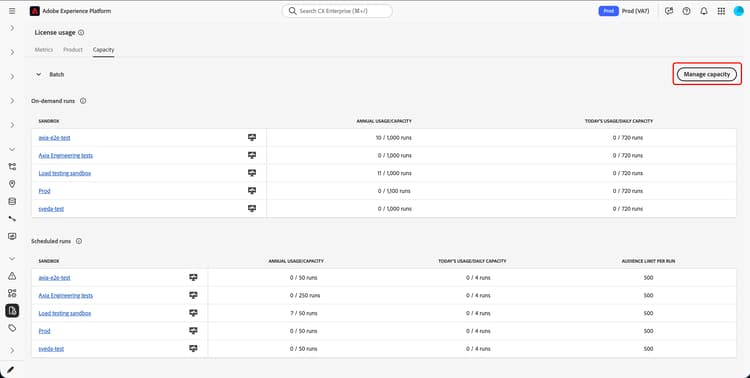750x378 pixels.
Task: Focus the Search CX Enterprise field
Action: tap(337, 11)
